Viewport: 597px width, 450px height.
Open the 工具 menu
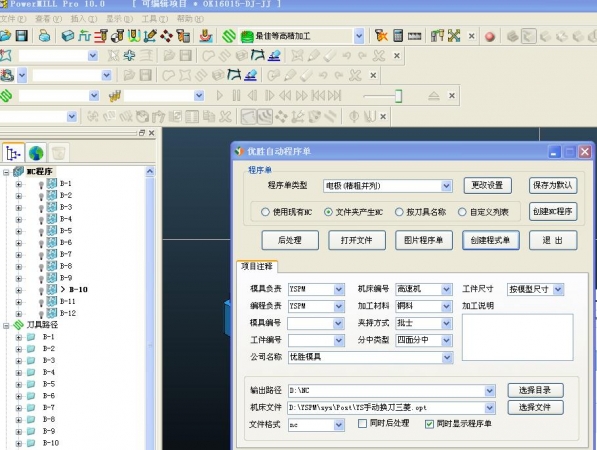click(155, 19)
